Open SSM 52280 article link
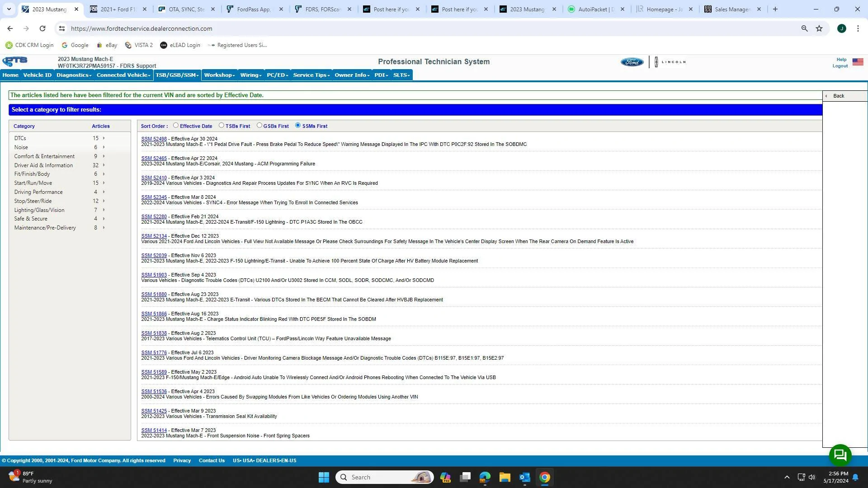The height and width of the screenshot is (488, 868). (x=154, y=217)
